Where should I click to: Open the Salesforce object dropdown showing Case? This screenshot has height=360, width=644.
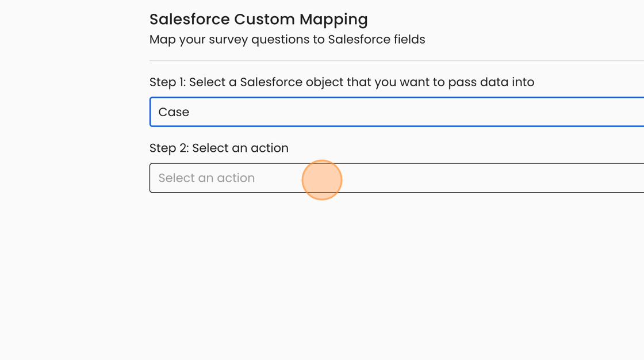[x=397, y=112]
